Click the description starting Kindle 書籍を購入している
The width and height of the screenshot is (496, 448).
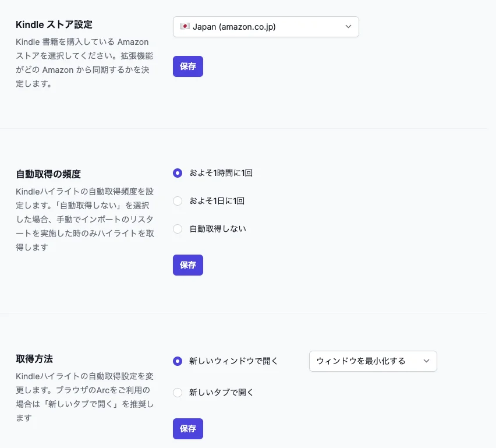coord(85,63)
